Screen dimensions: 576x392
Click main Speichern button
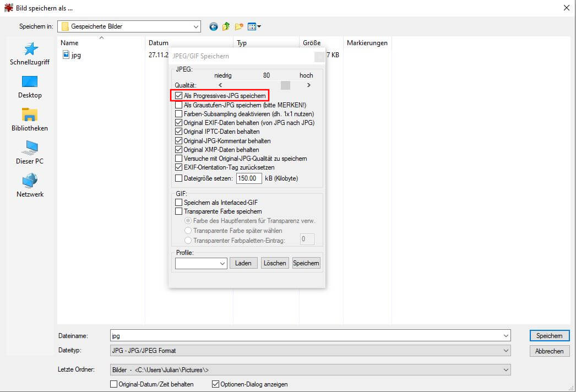[x=549, y=336]
